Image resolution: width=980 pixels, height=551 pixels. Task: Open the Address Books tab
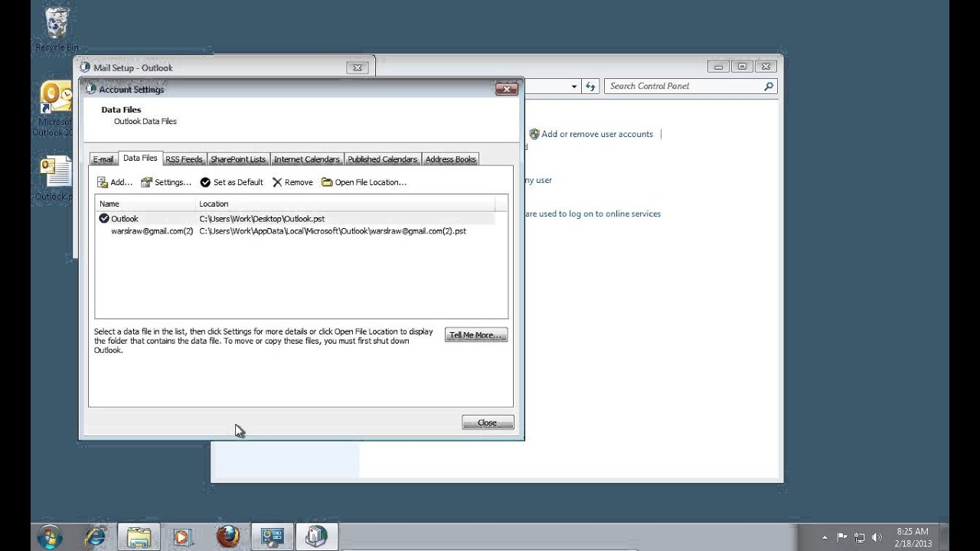(450, 159)
